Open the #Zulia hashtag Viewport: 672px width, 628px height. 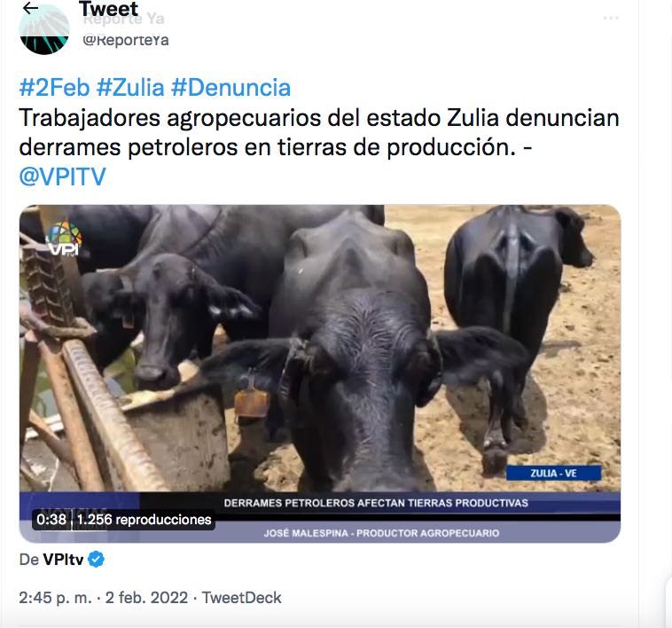[x=130, y=88]
